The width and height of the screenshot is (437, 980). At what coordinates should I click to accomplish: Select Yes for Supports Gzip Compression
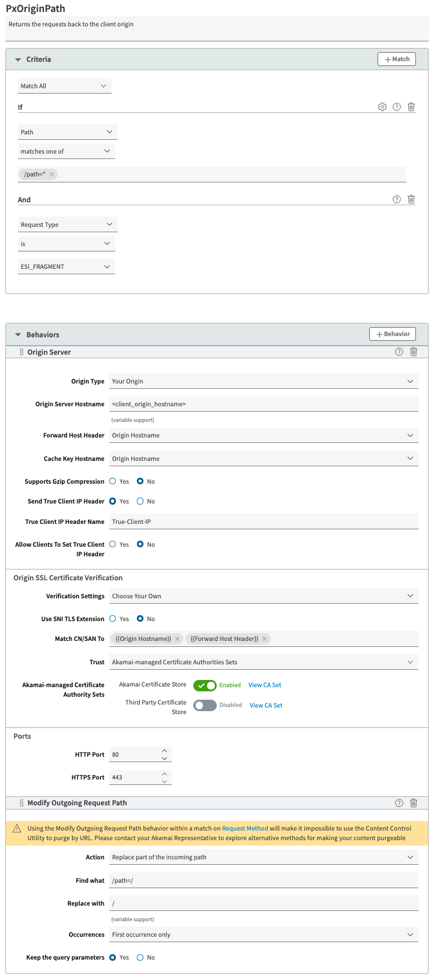click(113, 481)
